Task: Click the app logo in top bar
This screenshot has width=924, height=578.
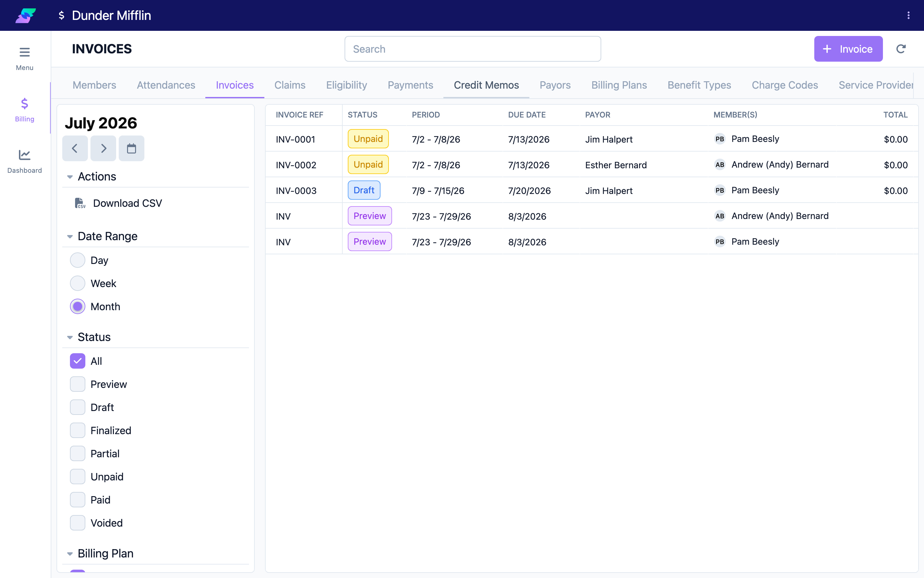Action: pos(26,15)
